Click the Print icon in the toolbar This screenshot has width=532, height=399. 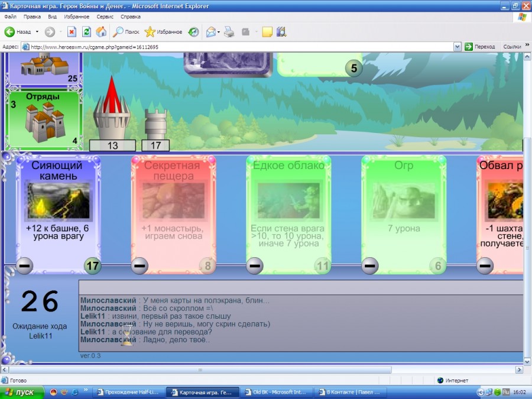pyautogui.click(x=229, y=32)
